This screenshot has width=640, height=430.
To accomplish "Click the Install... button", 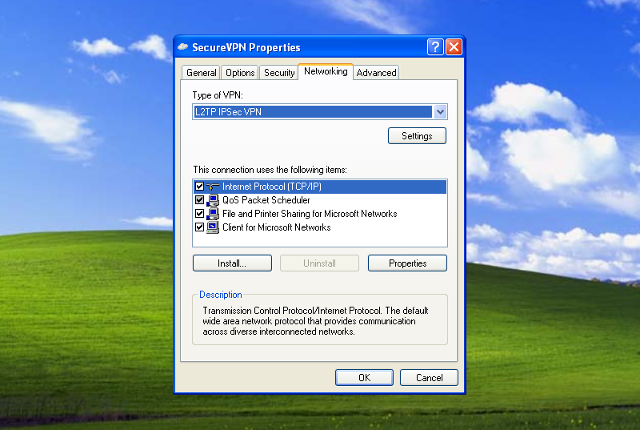I will (x=232, y=263).
